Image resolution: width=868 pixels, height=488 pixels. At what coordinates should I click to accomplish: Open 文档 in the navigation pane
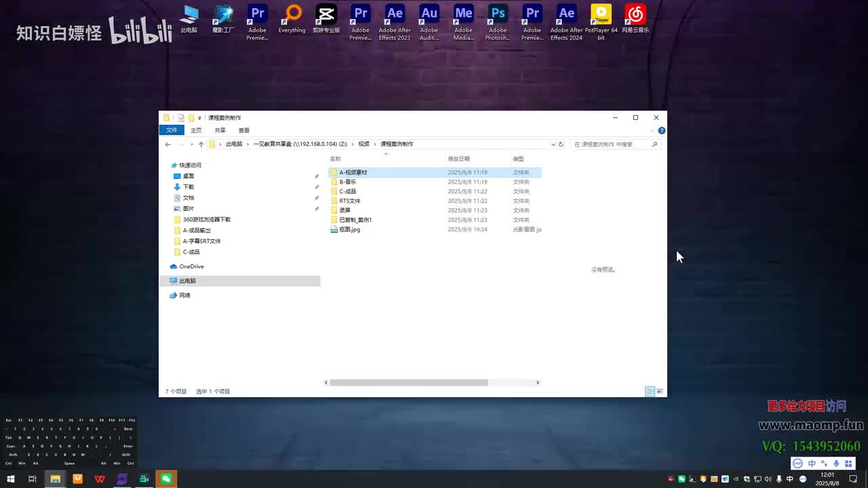189,198
